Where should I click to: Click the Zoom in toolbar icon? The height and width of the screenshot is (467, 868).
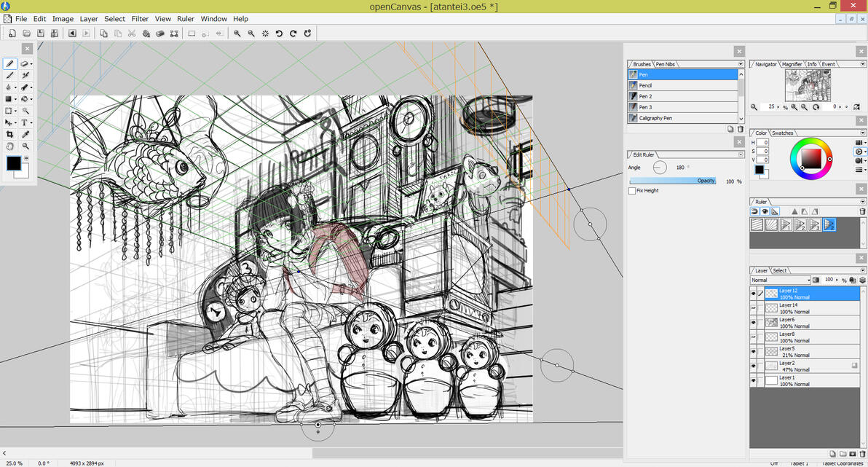coord(237,34)
